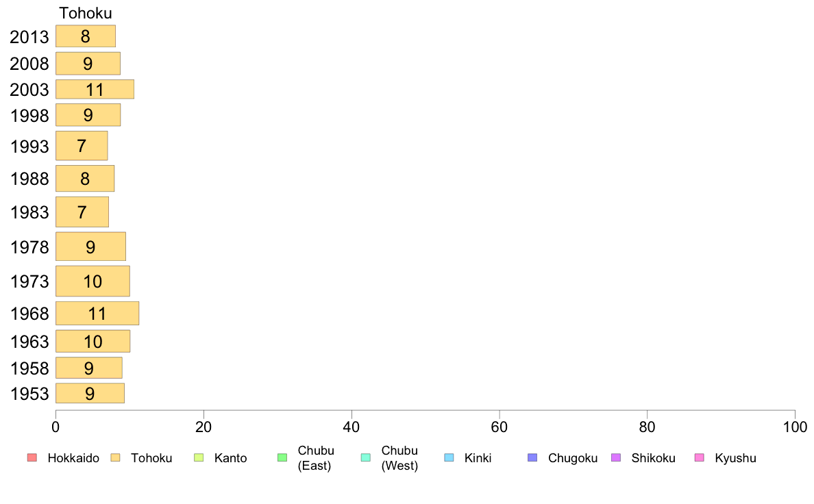Click the Tohoku title above the bars
This screenshot has height=504, width=814.
pyautogui.click(x=86, y=13)
